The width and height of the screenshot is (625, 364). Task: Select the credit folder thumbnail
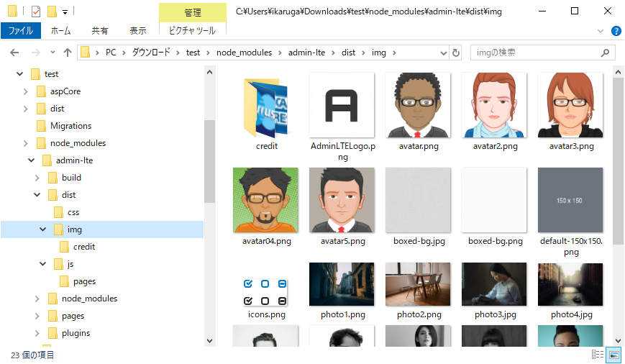pos(266,108)
